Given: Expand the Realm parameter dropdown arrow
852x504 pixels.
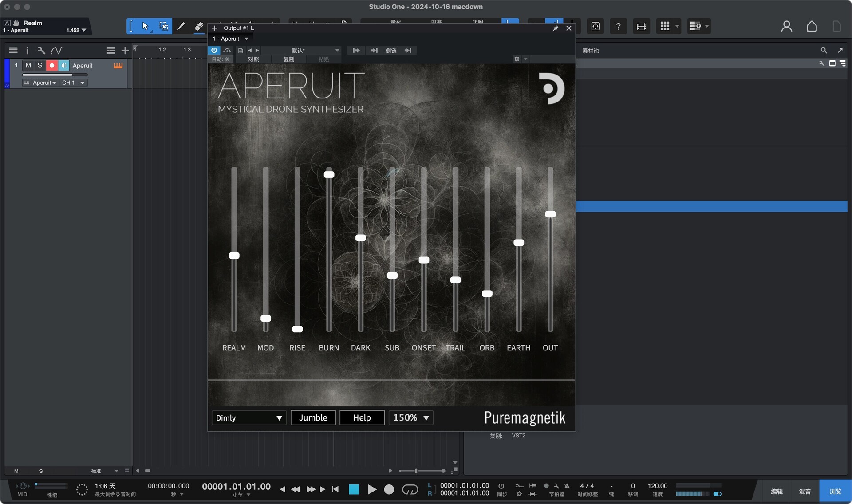Looking at the screenshot, I should [x=83, y=30].
